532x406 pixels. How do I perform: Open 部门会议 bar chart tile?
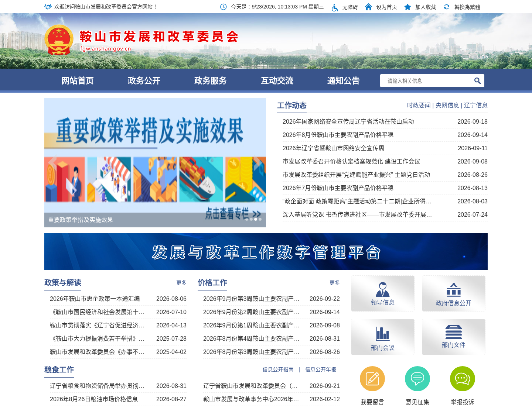[383, 337]
